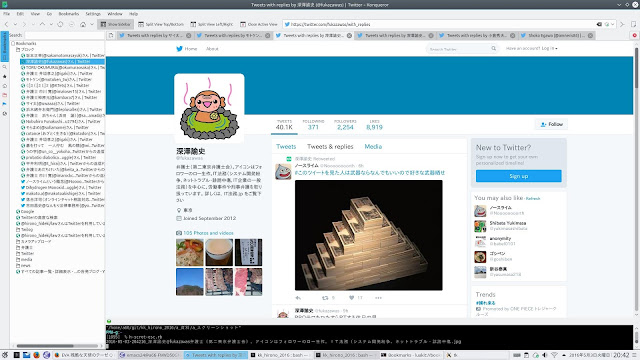Open the Google bookmark folder
This screenshot has width=640, height=360.
coord(25,211)
